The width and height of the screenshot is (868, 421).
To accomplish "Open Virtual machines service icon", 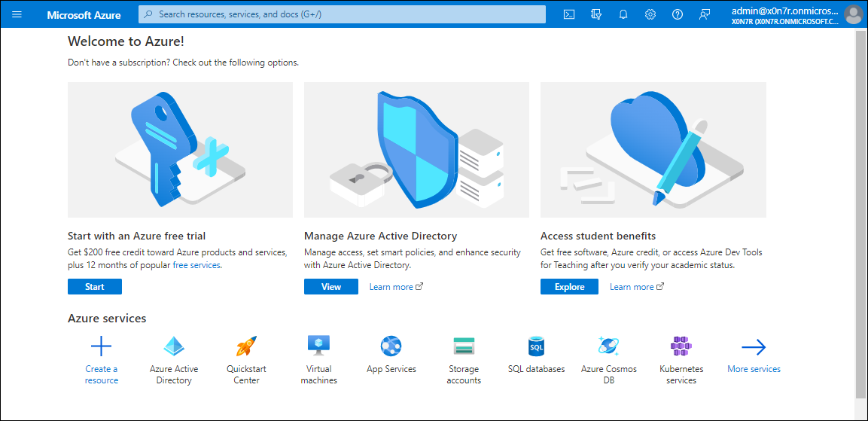I will [319, 346].
